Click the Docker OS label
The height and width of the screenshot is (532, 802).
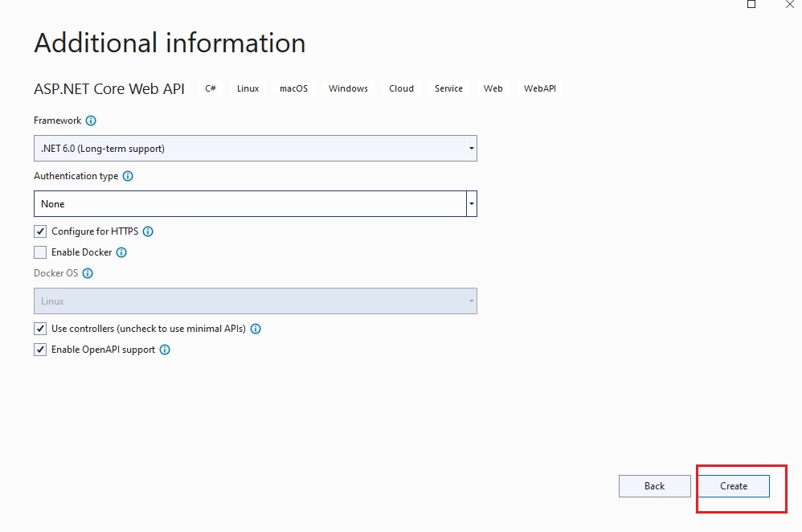pyautogui.click(x=55, y=273)
